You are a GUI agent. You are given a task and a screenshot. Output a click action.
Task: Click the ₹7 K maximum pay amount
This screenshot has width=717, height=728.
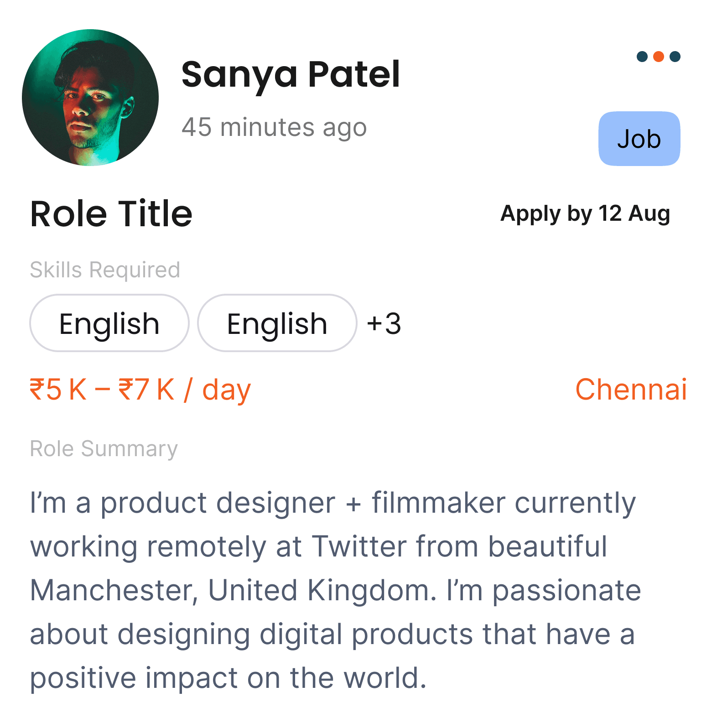tap(146, 390)
